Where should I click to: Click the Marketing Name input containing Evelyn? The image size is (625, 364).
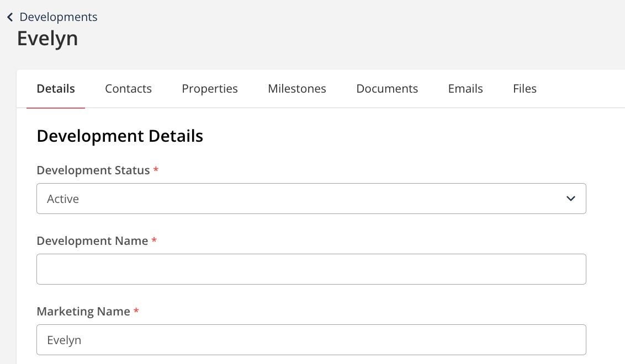311,340
